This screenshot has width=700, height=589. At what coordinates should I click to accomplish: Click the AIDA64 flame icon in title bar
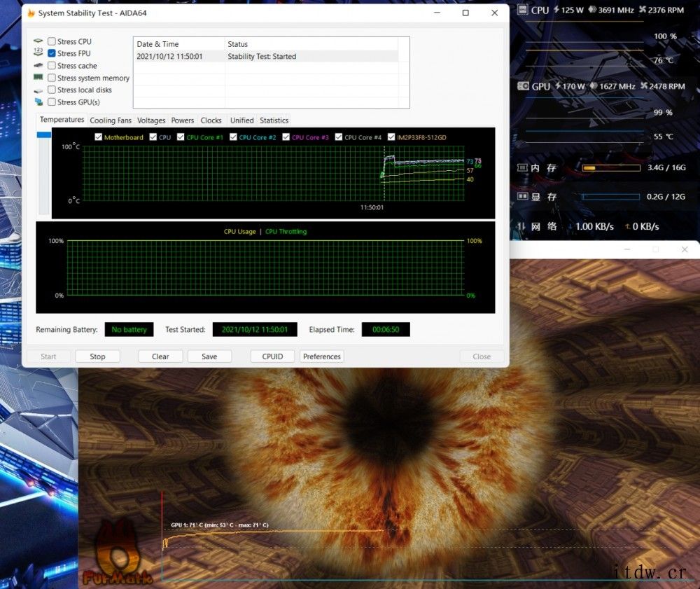tap(31, 13)
